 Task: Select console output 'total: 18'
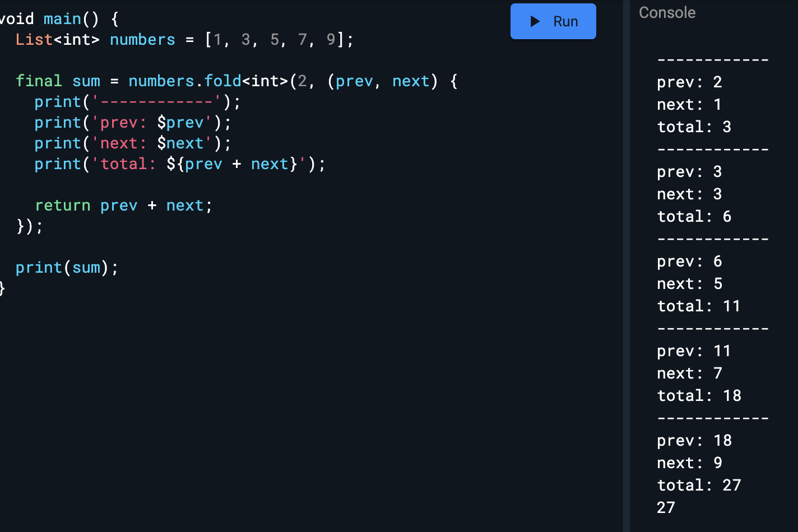point(699,396)
